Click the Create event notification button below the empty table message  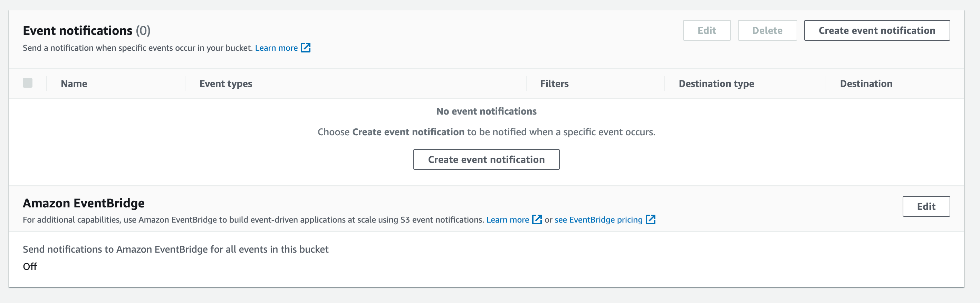[x=486, y=159]
